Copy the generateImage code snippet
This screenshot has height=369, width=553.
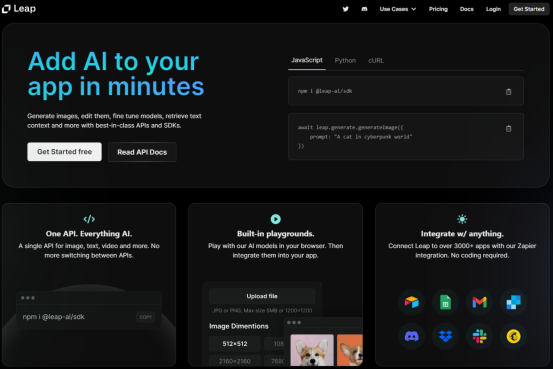[x=509, y=129]
